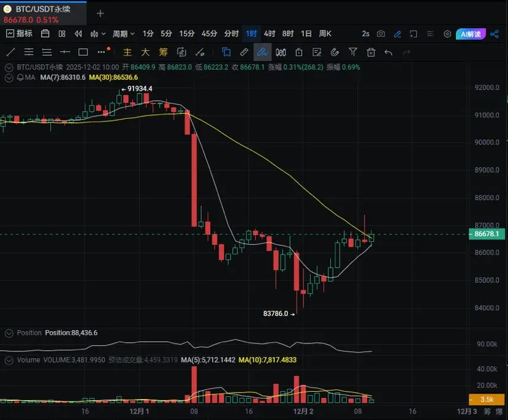
Task: Take a chart snapshot with camera icon
Action: pyautogui.click(x=381, y=34)
